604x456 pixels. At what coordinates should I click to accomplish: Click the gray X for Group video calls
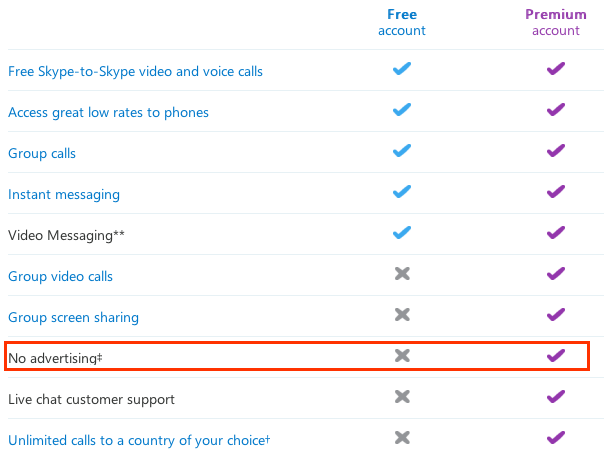(402, 274)
